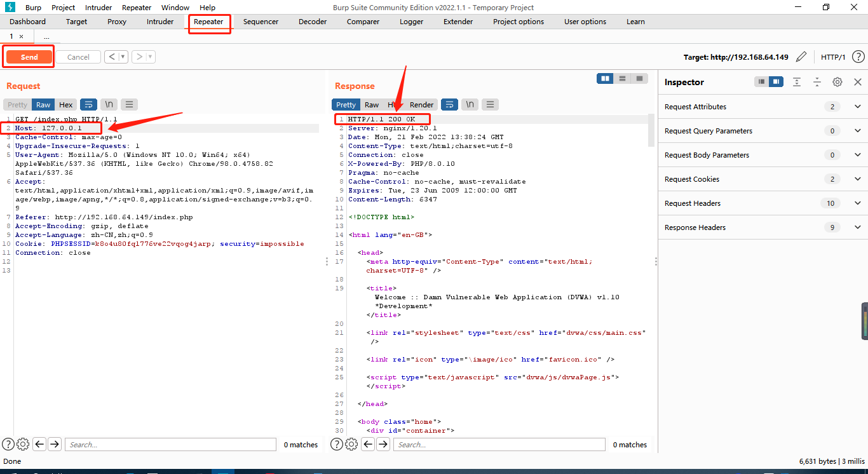Switch Request view to Hex
The height and width of the screenshot is (474, 868).
click(x=66, y=105)
